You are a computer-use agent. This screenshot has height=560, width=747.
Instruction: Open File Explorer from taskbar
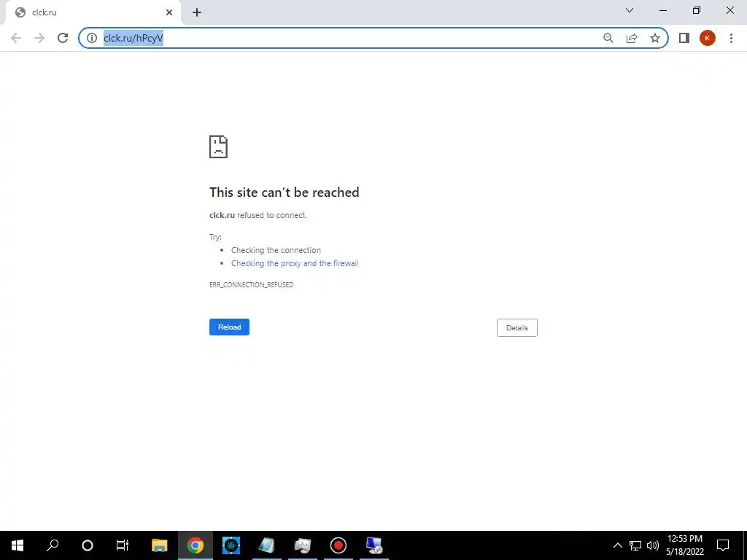pos(160,545)
